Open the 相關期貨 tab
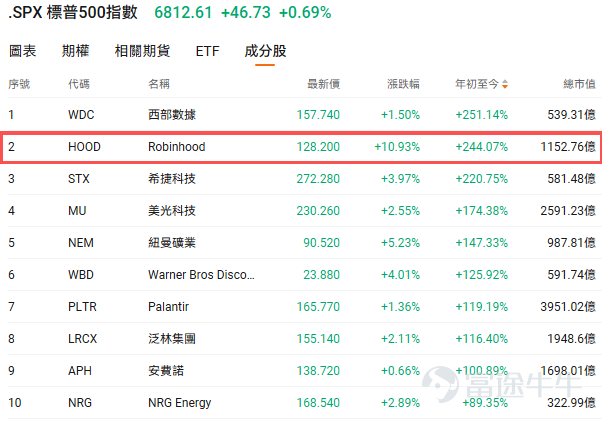The image size is (602, 421). coord(142,51)
